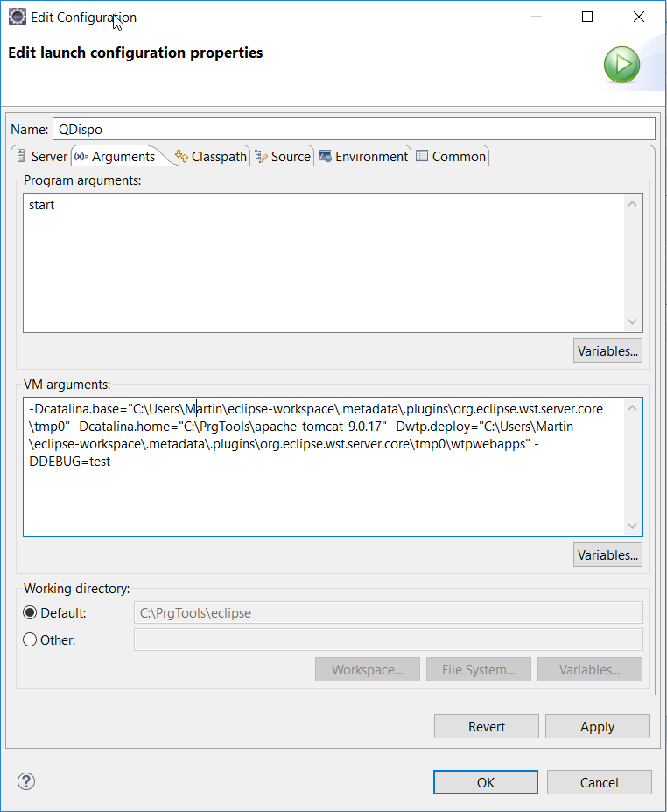Screen dimensions: 667x812
Task: Click the green run arrow icon
Action: [x=621, y=65]
